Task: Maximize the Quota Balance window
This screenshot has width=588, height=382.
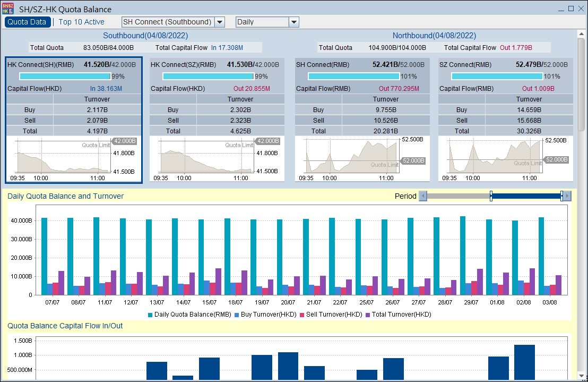Action: (x=571, y=9)
